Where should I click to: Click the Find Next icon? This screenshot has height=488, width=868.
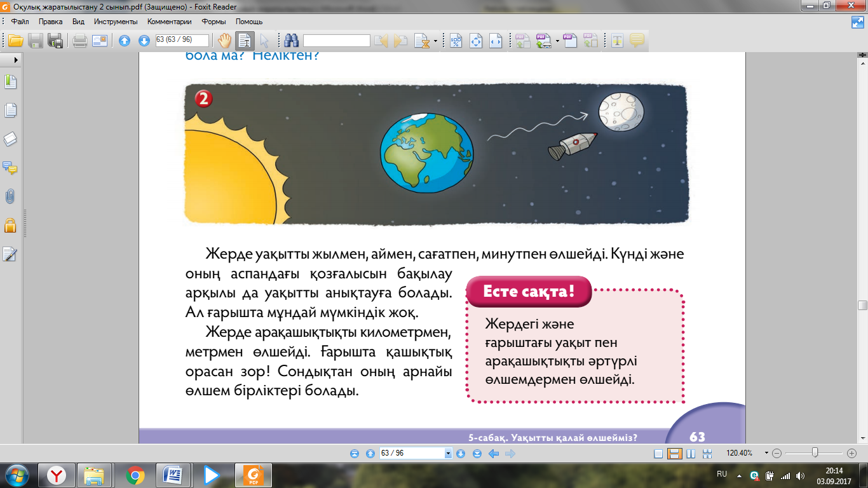(401, 41)
